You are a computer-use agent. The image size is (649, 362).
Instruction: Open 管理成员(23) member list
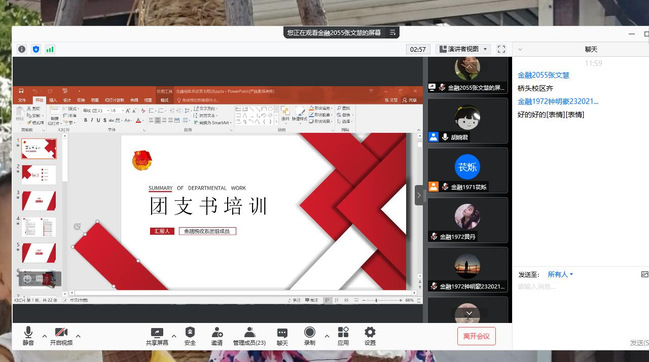click(x=249, y=336)
